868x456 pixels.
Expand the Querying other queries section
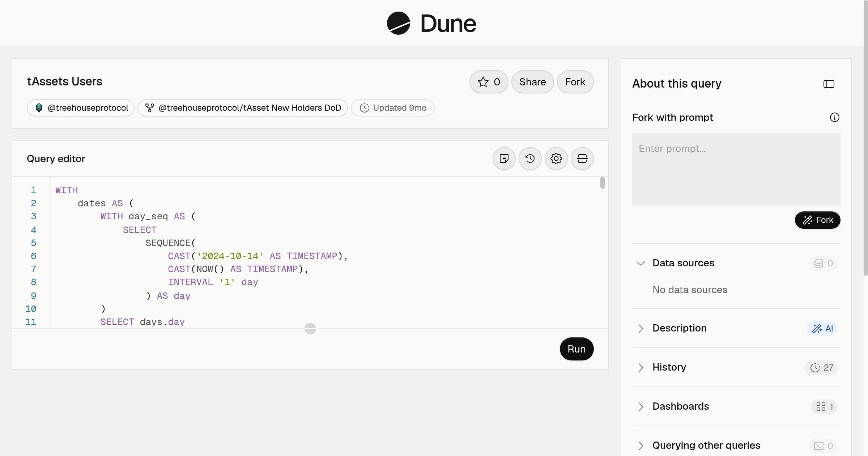click(641, 446)
